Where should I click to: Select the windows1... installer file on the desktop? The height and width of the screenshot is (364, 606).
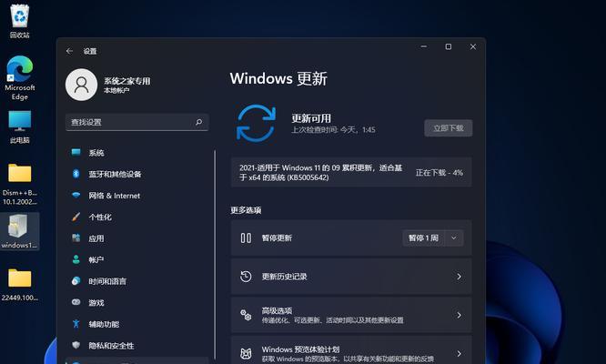point(19,231)
